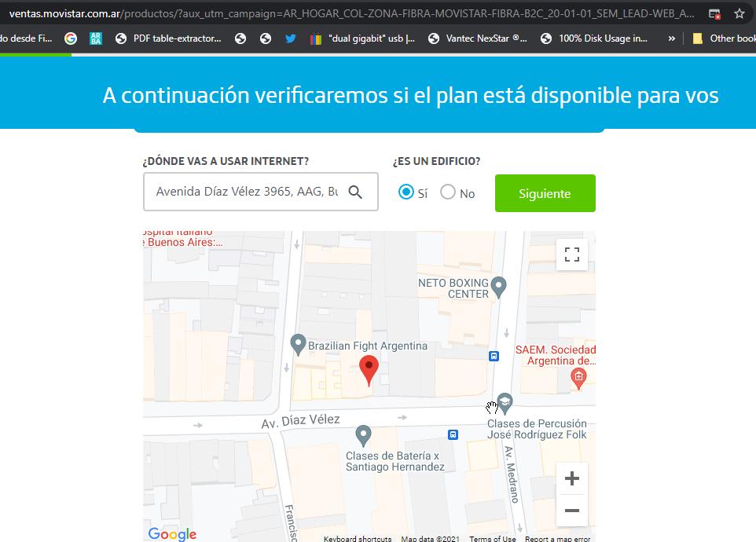Viewport: 756px width, 542px height.
Task: Click the green Siguiente button
Action: tap(545, 193)
